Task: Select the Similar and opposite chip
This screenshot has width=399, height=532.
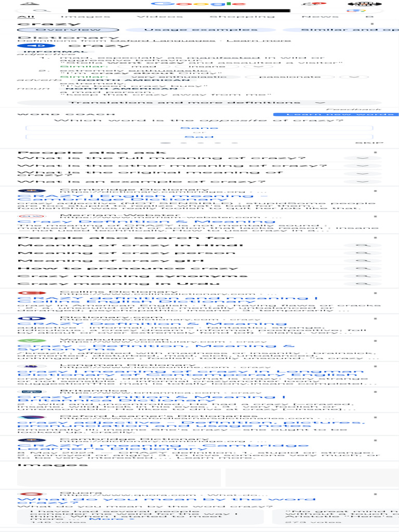Action: click(341, 30)
